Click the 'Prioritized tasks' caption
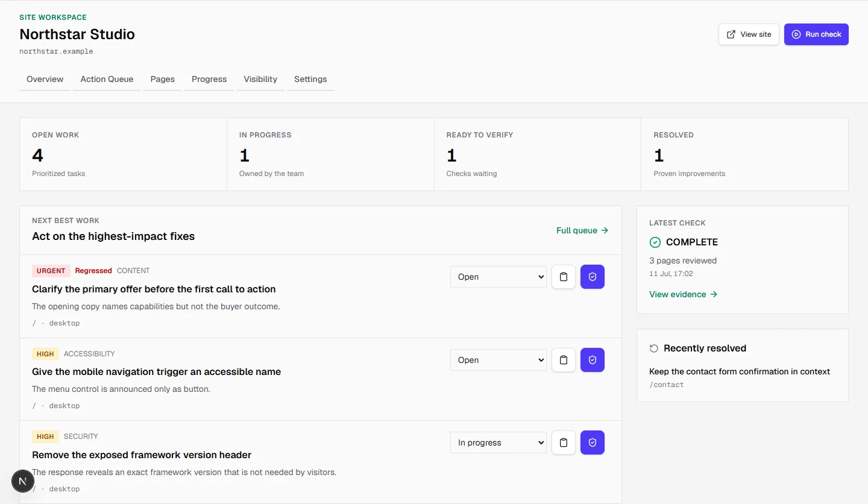Screen dimensions: 868x504 coord(58,174)
